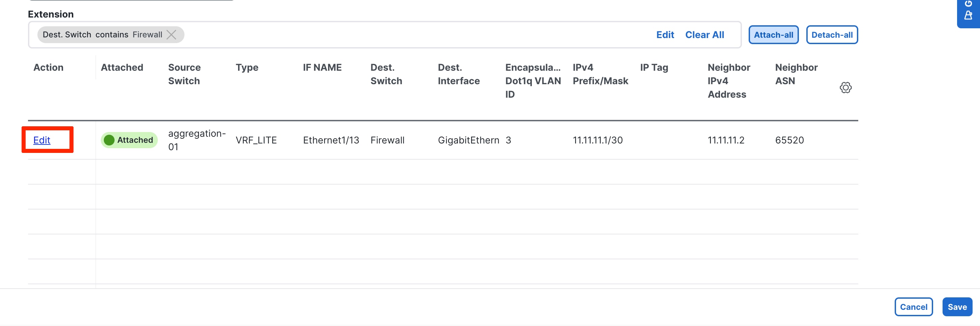Click the IF NAME column header
Viewport: 980px width, 326px height.
(322, 68)
